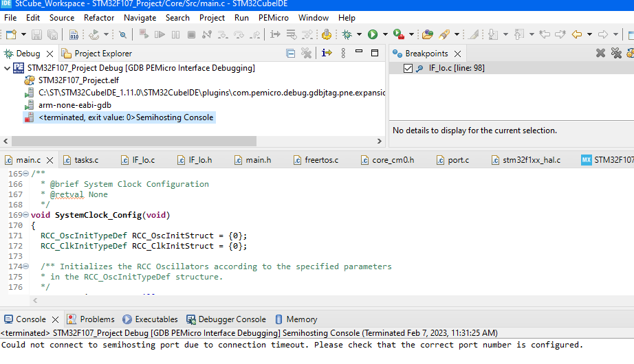Click the Previous Annotation icon
This screenshot has width=634, height=364.
click(519, 35)
